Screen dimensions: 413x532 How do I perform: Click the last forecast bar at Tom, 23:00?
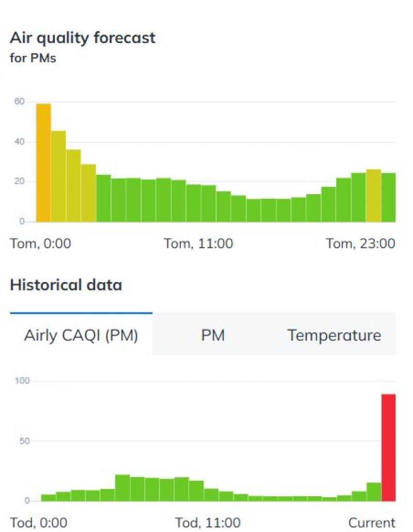click(x=389, y=198)
